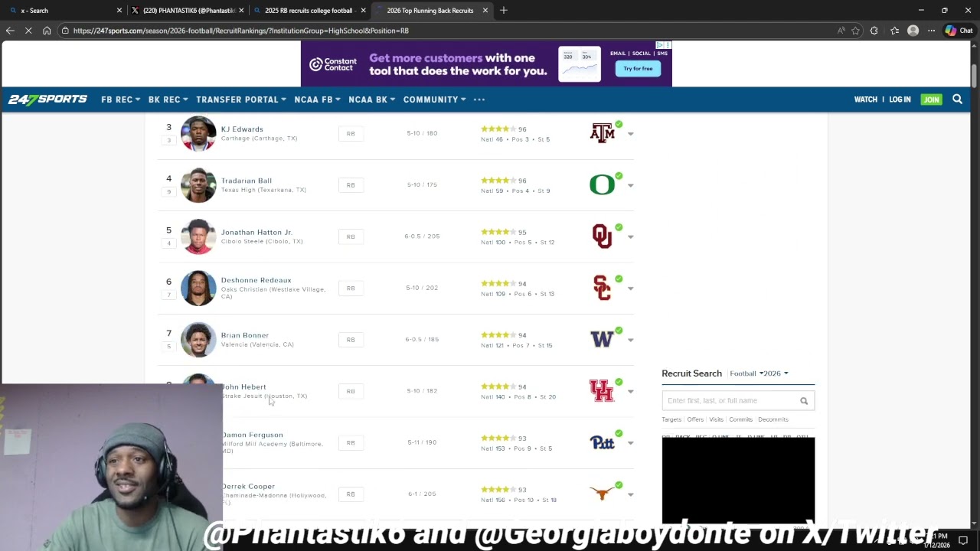Click the page vertical scrollbar thumb
Screen dimensions: 980x551
[x=975, y=77]
